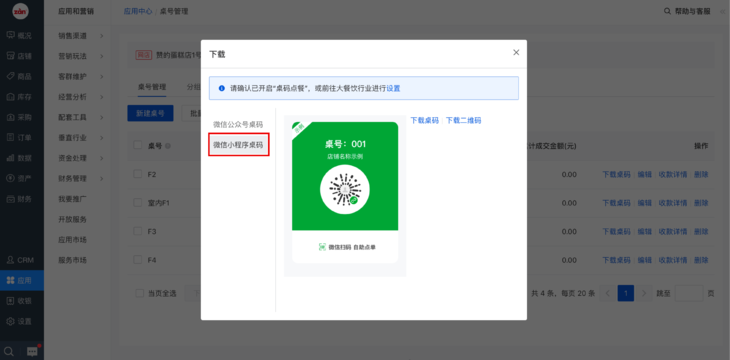Click 删除 in row F4
730x360 pixels.
[701, 260]
